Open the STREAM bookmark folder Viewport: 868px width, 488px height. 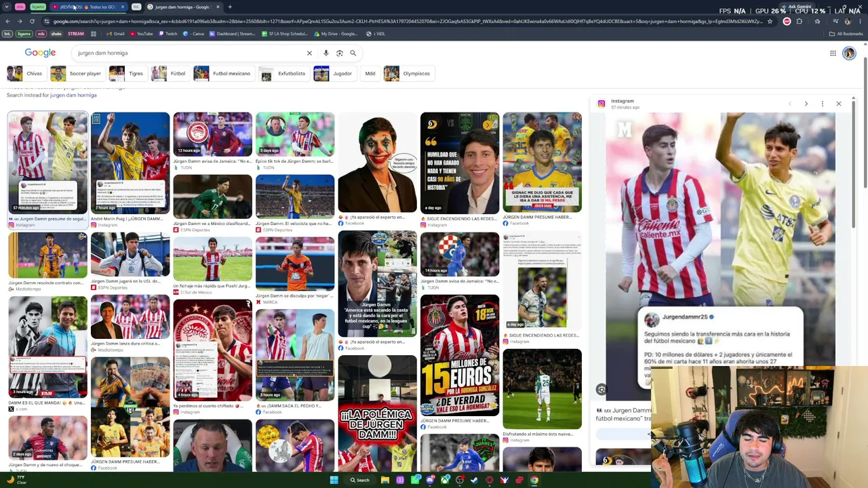pos(76,34)
